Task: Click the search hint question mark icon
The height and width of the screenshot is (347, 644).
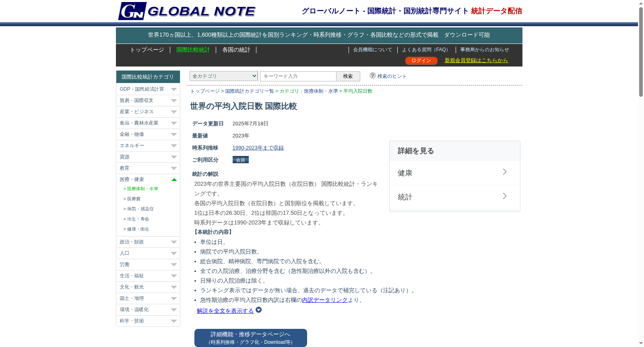Action: [373, 75]
